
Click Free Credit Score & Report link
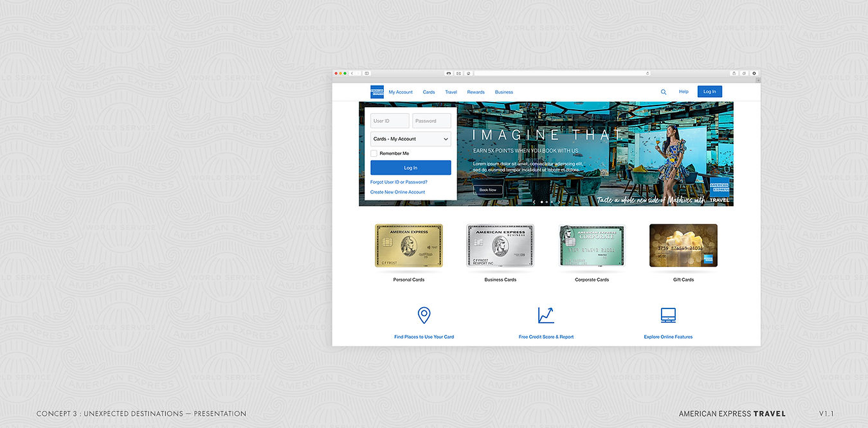point(546,337)
